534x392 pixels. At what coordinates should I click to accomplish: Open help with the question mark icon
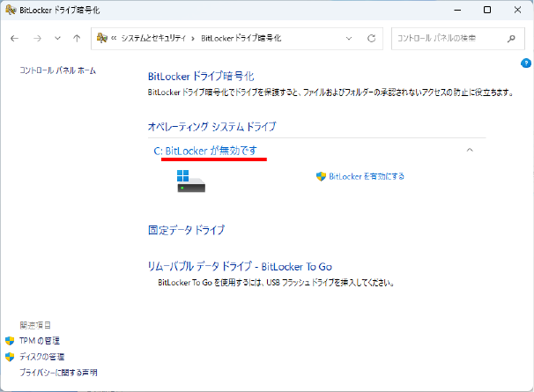pyautogui.click(x=526, y=63)
